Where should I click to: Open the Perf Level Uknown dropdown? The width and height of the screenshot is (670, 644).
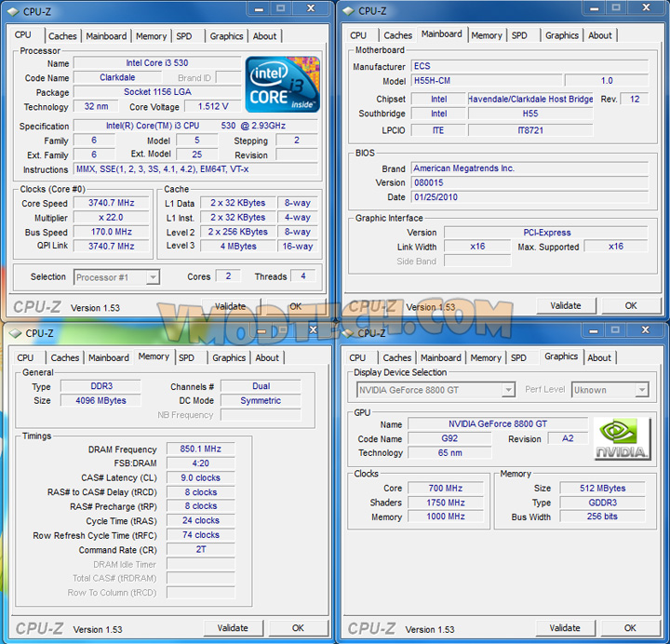point(642,390)
